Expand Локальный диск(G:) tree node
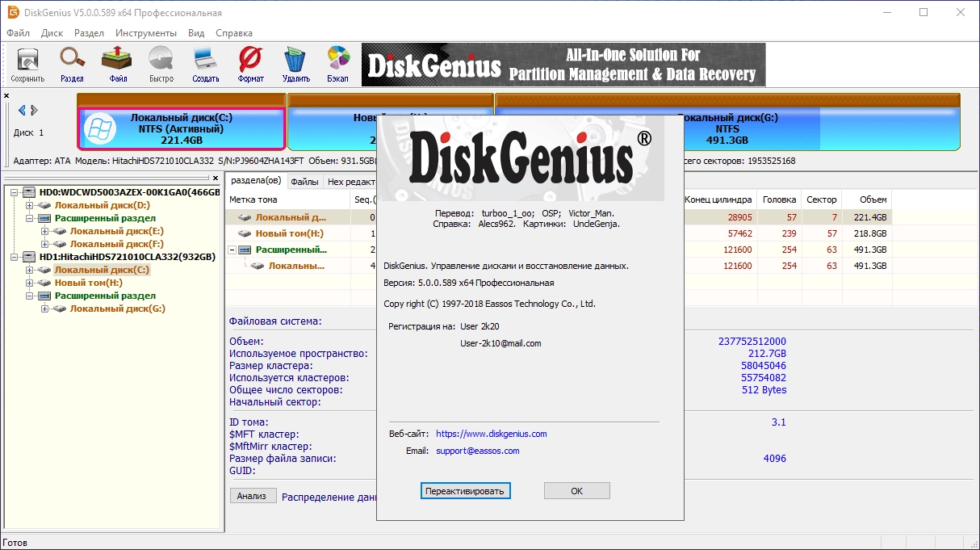980x550 pixels. point(45,309)
